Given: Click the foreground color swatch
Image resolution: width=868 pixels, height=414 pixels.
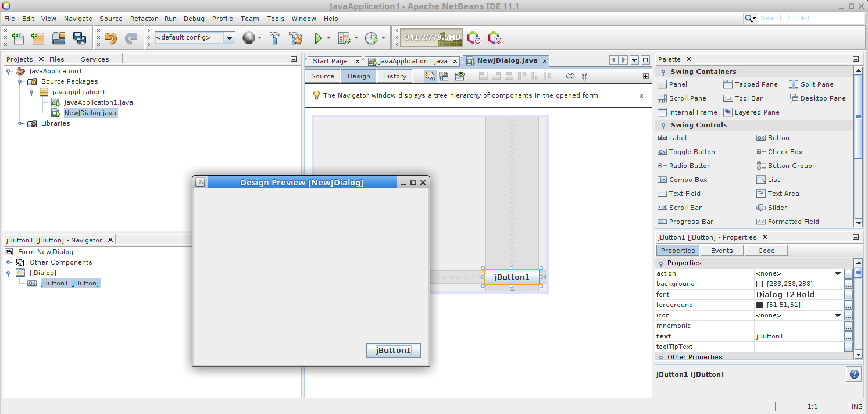Looking at the screenshot, I should 759,305.
